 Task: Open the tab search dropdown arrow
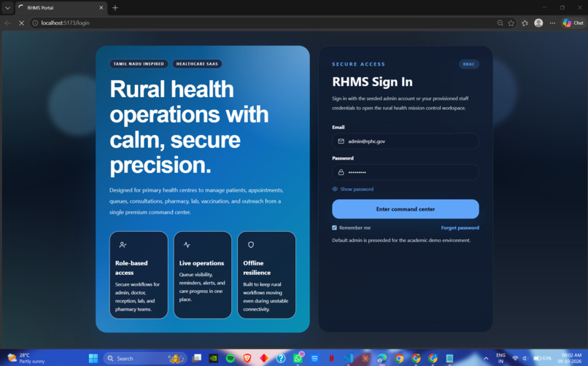coord(7,7)
